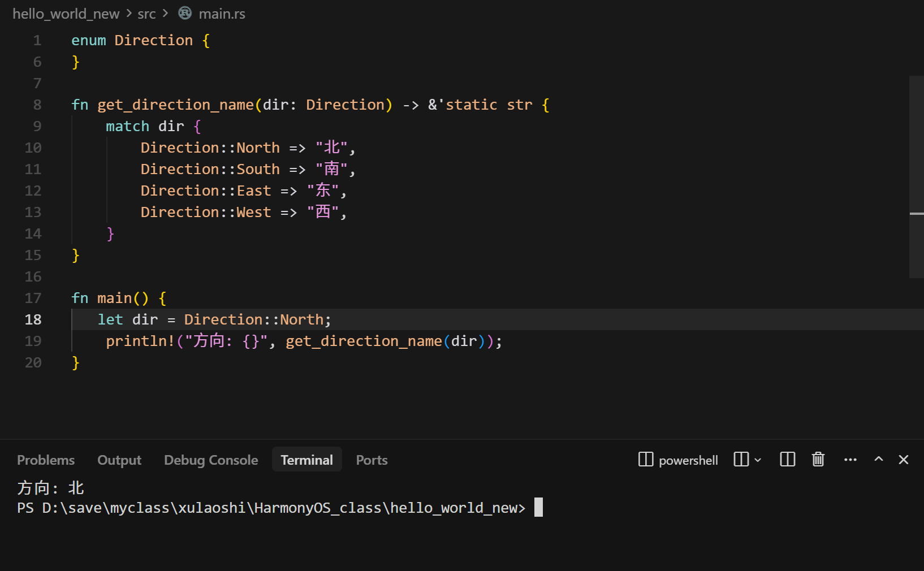The height and width of the screenshot is (571, 924).
Task: Click line number 18 in the gutter
Action: (x=33, y=319)
